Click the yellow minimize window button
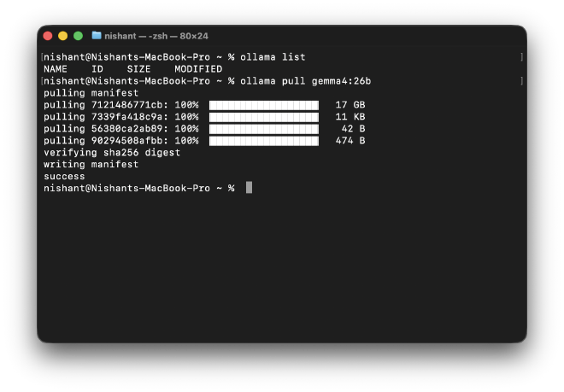Image resolution: width=564 pixels, height=392 pixels. [x=63, y=36]
